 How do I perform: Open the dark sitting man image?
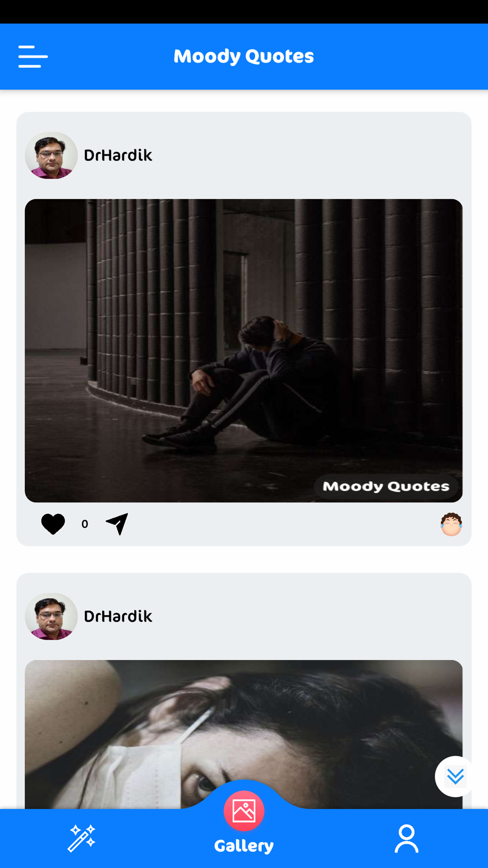[244, 351]
